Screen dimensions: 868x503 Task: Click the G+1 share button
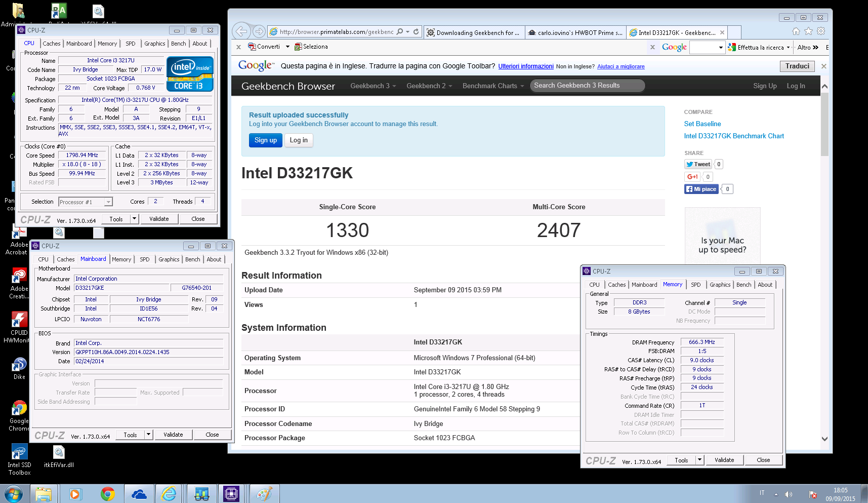coord(692,177)
